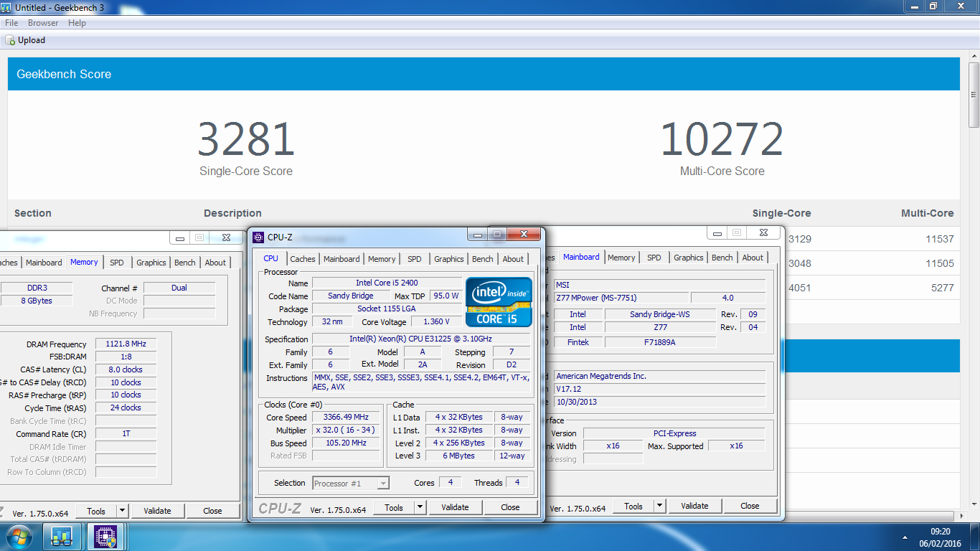Screen dimensions: 980x551
Task: Click the Upload toolbar icon in Geekbench
Action: (x=10, y=40)
